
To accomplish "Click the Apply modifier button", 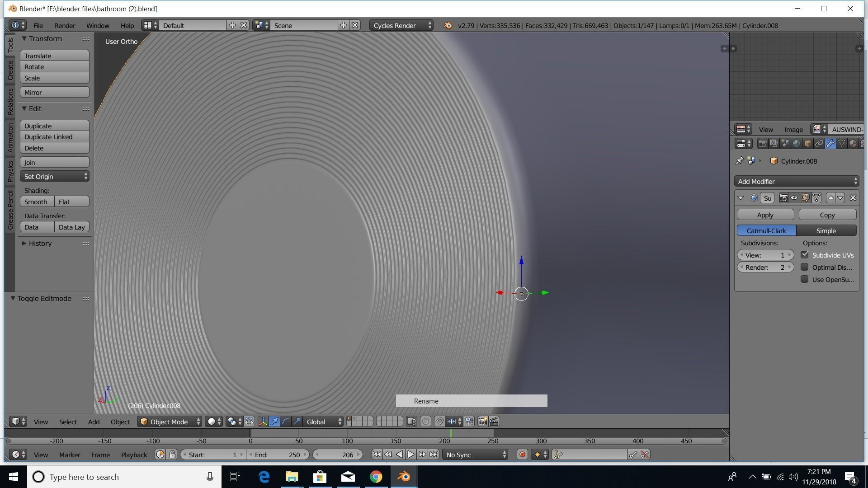I will [x=765, y=215].
